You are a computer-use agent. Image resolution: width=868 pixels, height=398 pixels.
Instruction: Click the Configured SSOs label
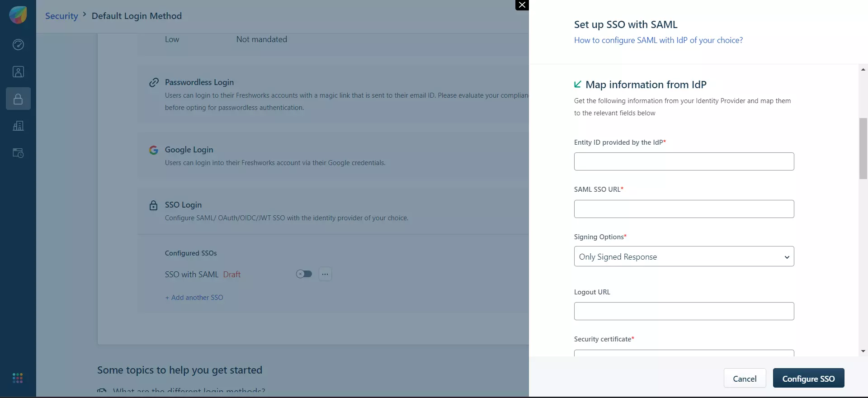191,253
